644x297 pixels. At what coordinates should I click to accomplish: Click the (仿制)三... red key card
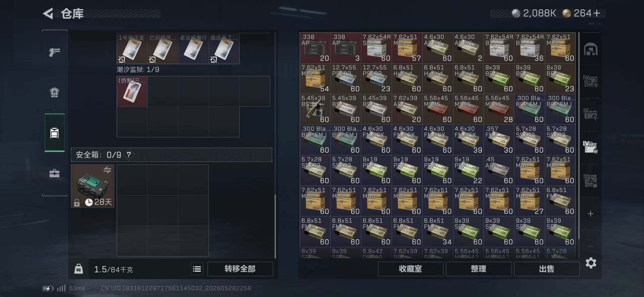132,91
